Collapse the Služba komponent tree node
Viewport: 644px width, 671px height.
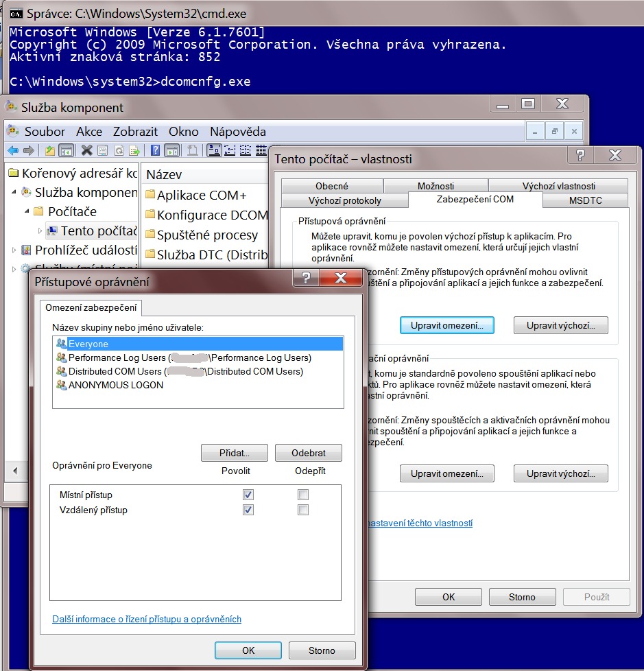[x=14, y=192]
